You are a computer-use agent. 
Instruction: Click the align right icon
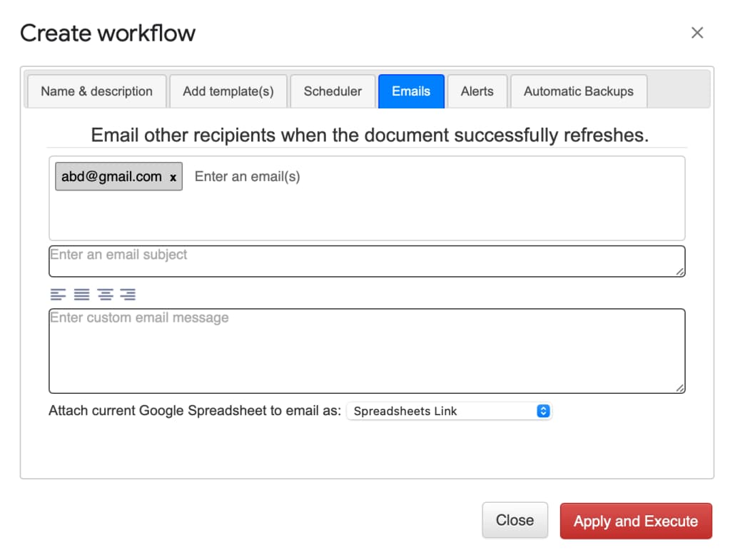tap(128, 294)
